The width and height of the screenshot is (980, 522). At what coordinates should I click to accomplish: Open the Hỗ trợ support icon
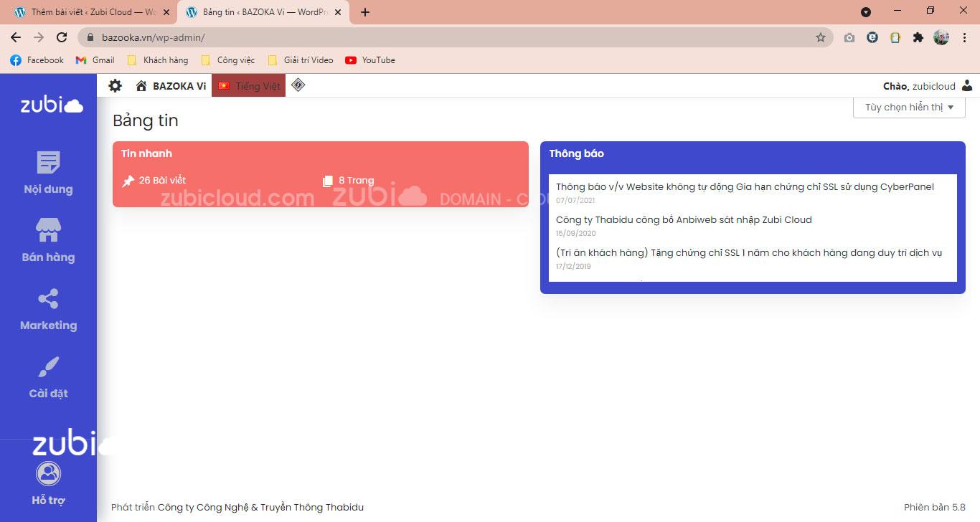48,473
